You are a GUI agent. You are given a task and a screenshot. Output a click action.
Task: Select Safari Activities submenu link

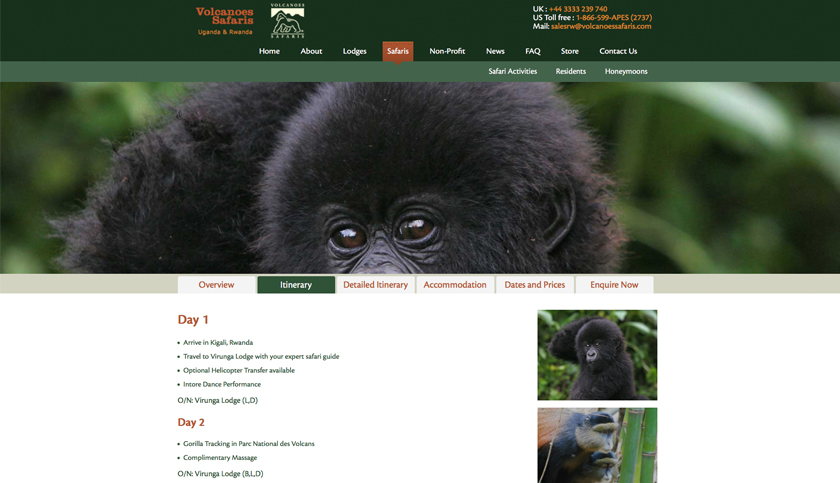tap(513, 71)
